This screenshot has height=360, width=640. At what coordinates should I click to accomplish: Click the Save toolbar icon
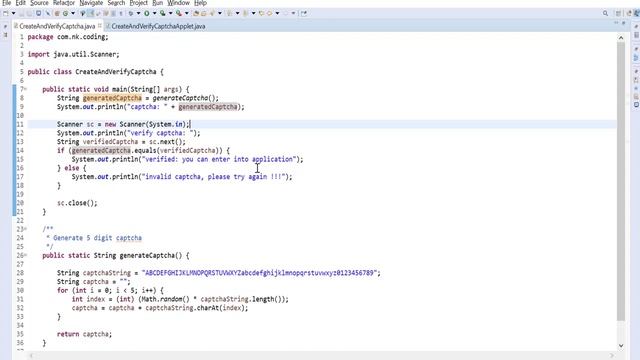click(x=21, y=13)
